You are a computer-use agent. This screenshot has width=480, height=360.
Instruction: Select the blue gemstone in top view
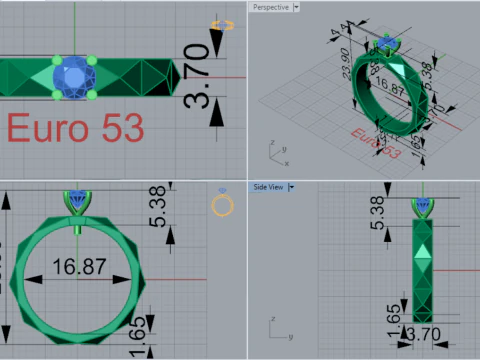tap(74, 78)
